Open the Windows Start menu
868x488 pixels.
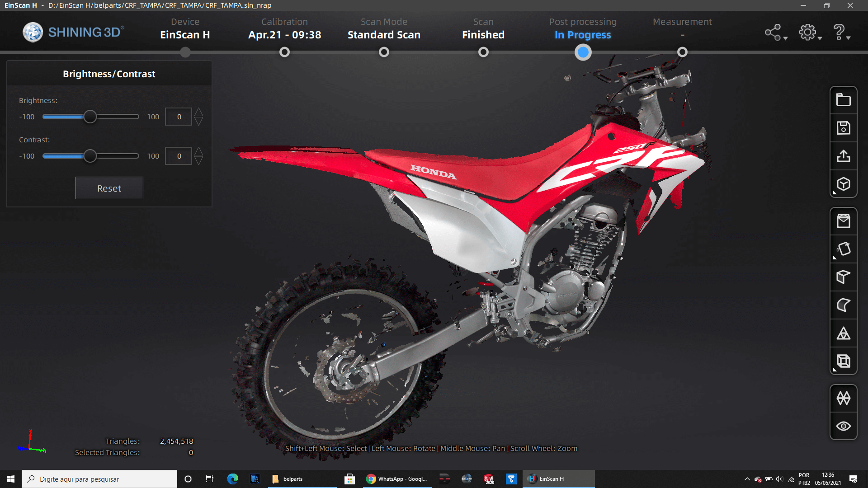11,479
